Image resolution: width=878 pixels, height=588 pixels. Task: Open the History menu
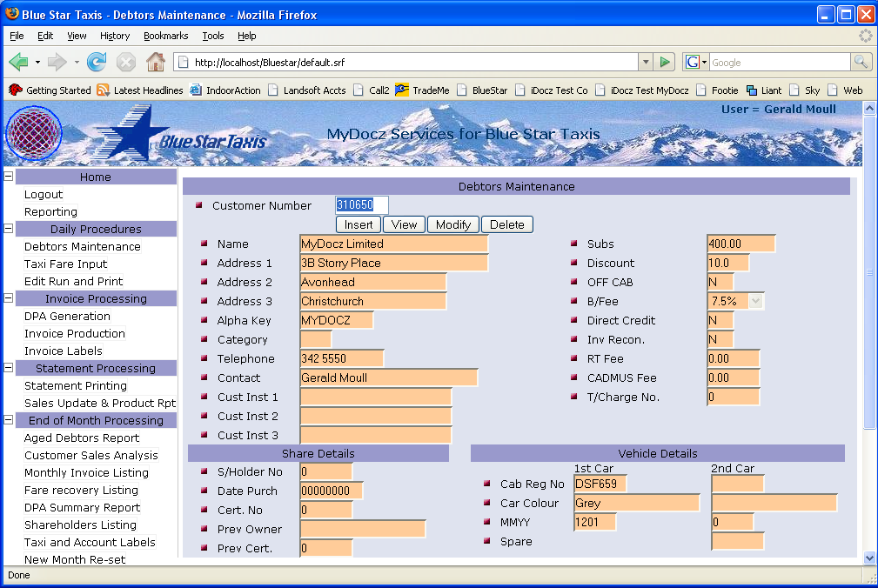pos(115,36)
